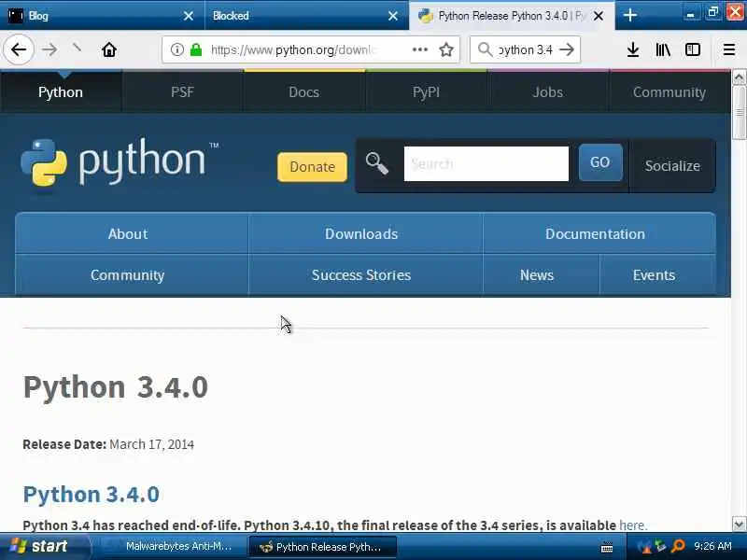
Task: Click the green padlock security icon
Action: [196, 49]
